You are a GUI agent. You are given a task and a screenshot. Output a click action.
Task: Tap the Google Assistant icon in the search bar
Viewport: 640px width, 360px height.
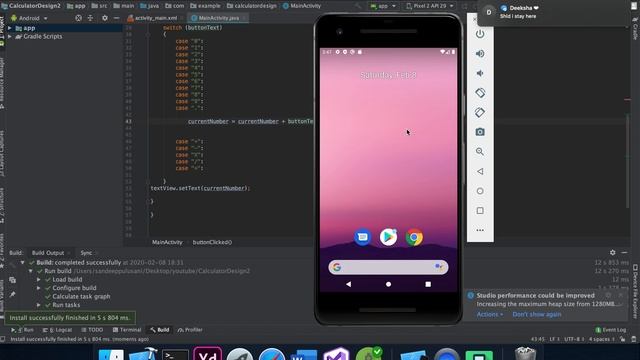[x=438, y=267]
